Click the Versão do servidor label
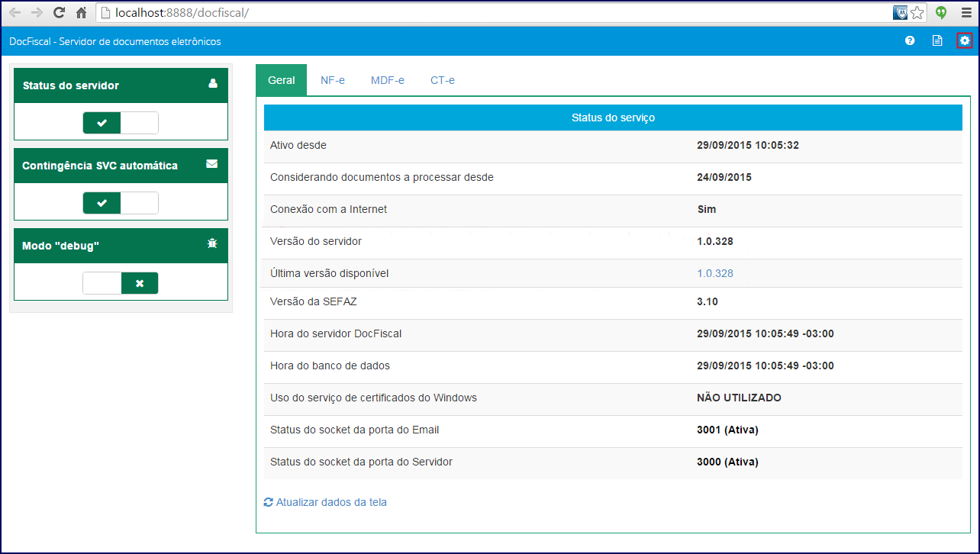 pos(316,241)
